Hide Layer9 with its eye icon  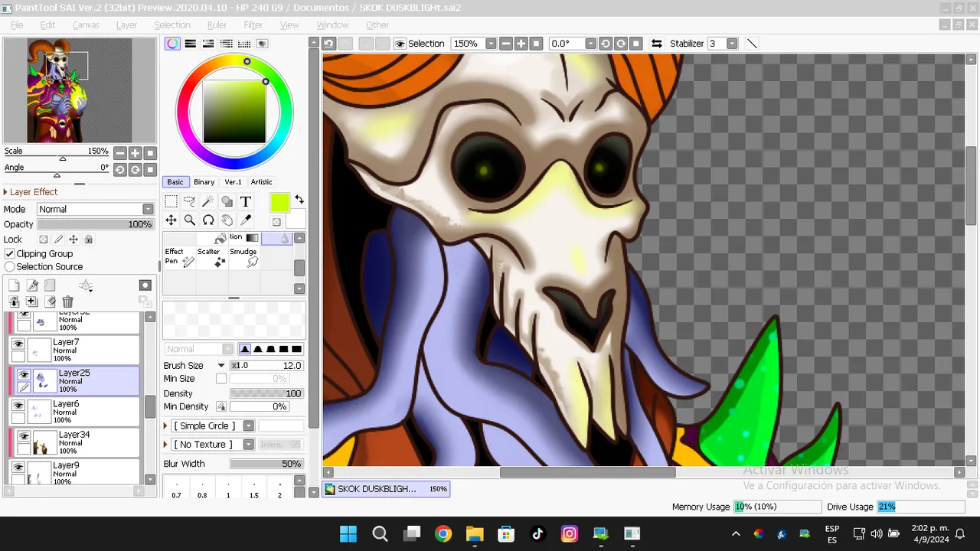18,467
